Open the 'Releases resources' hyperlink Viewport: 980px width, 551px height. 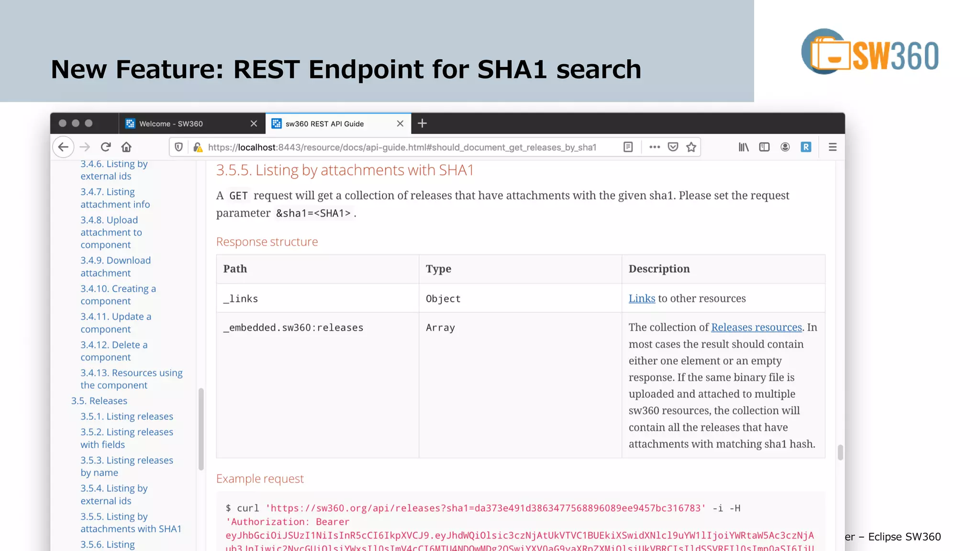tap(756, 327)
